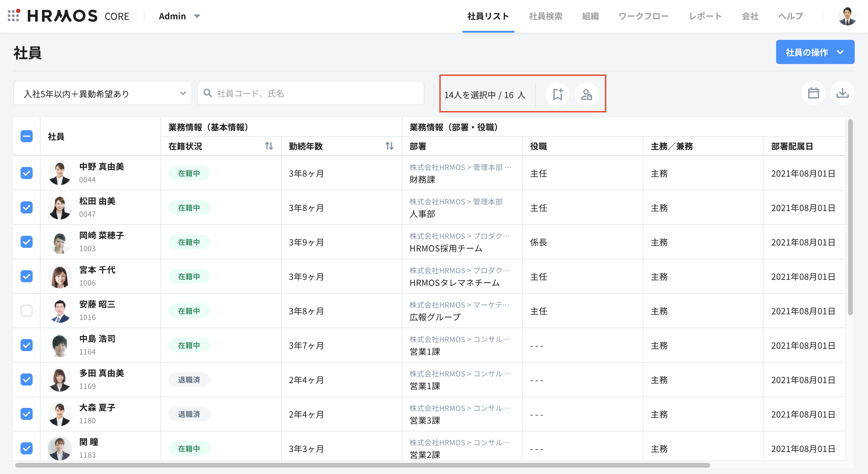Click the bookmark add icon
The image size is (868, 474).
click(x=558, y=94)
